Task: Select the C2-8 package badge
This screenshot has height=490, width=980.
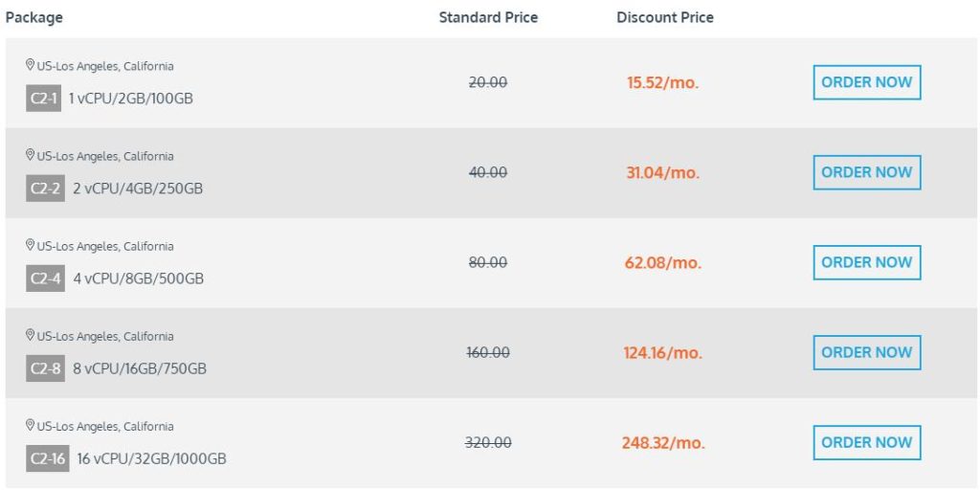Action: [x=46, y=368]
